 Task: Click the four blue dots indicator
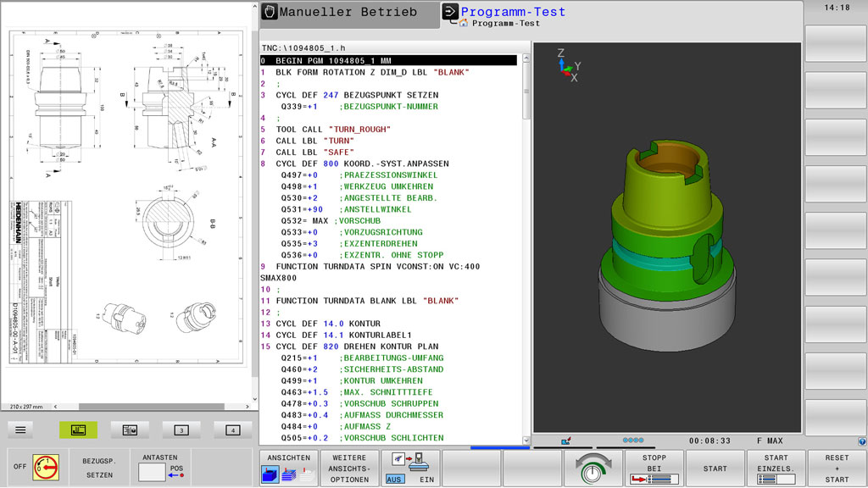(x=632, y=441)
